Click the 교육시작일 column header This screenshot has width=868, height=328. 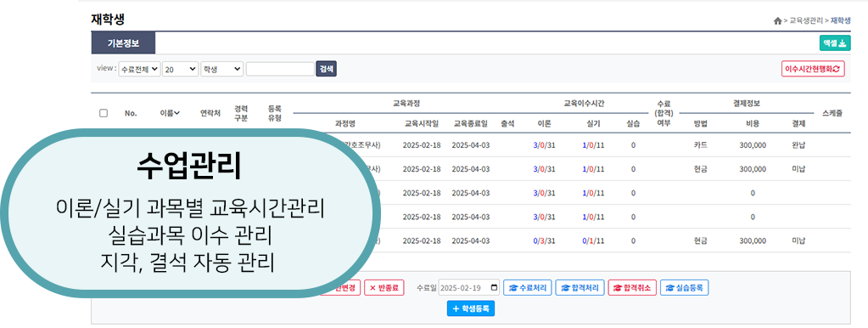pos(422,123)
